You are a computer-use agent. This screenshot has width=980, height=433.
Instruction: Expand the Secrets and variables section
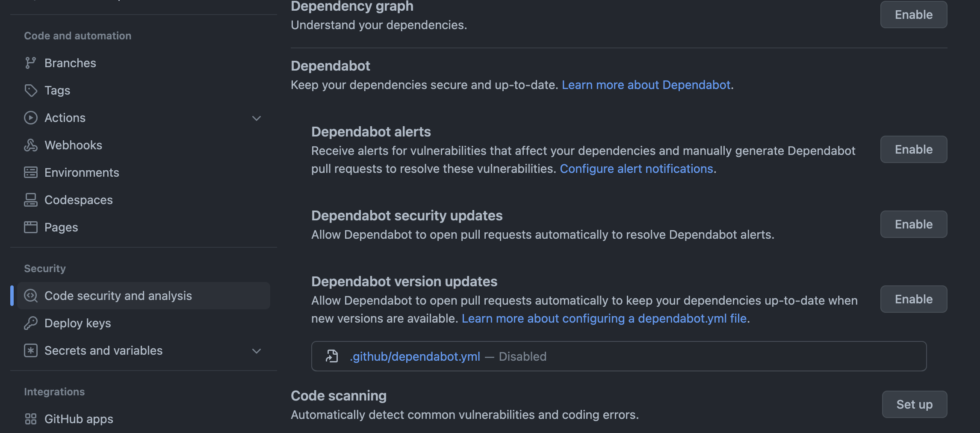256,350
